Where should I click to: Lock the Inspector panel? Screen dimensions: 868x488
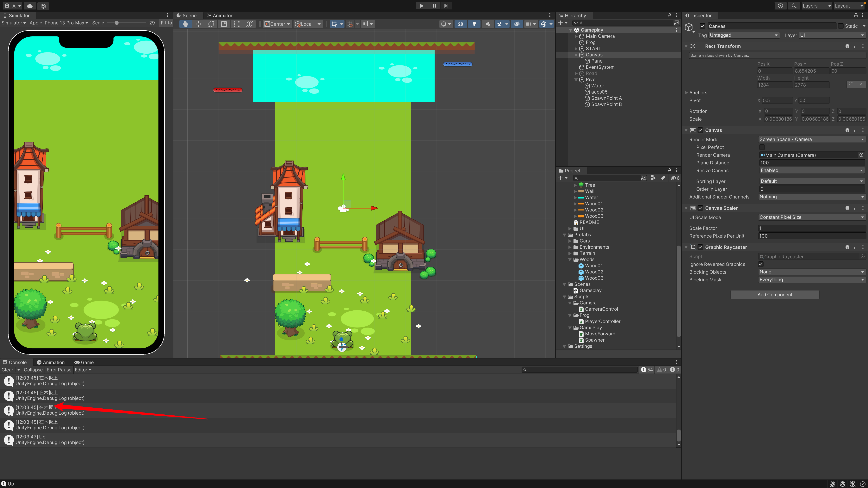pos(856,15)
